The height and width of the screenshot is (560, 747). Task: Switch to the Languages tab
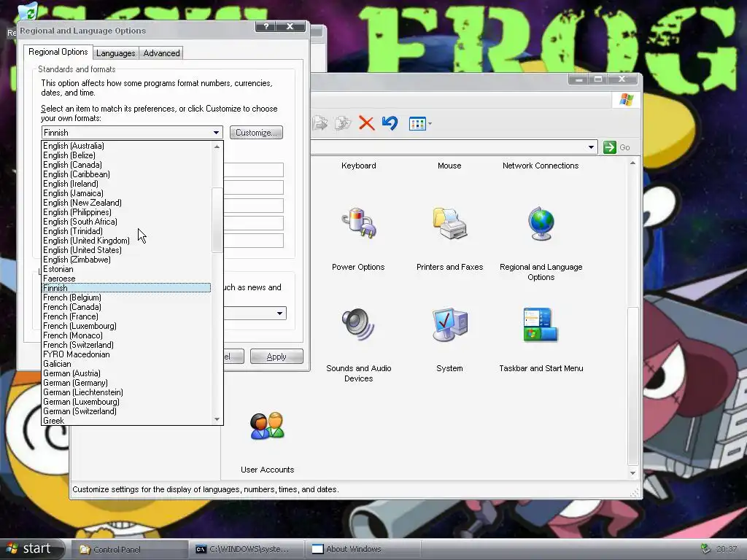click(116, 53)
